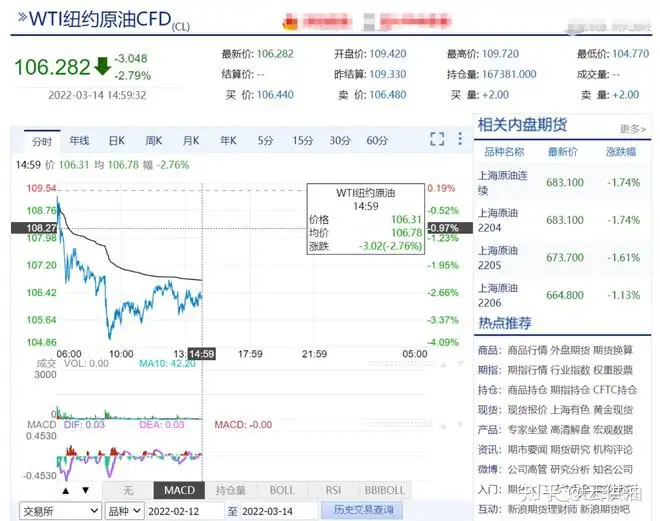660x521 pixels.
Task: Expand the 交易所 dropdown
Action: [60, 511]
